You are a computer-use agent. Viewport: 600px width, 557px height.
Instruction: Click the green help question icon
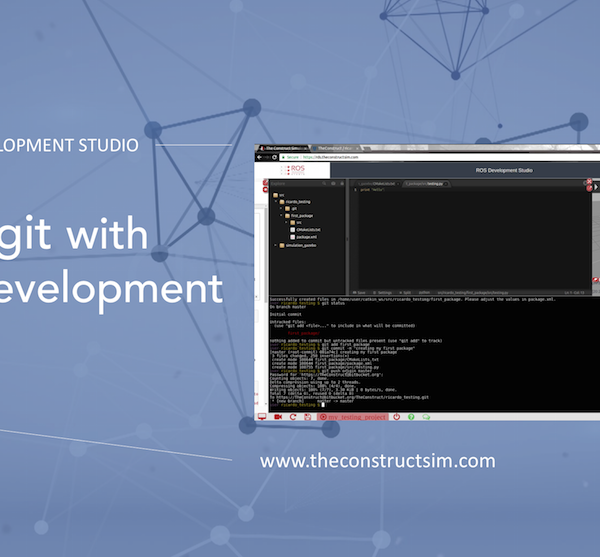tap(411, 417)
